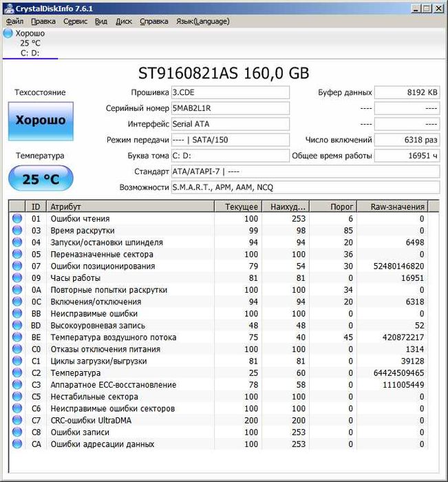The image size is (448, 482).
Task: Click status orb for 0C Включения/отключения
Action: 17,302
